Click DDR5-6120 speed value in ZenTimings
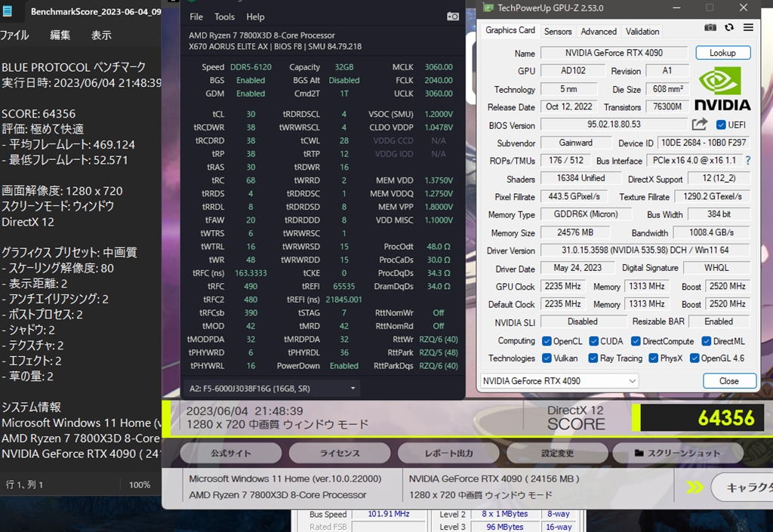773x532 pixels. 251,67
